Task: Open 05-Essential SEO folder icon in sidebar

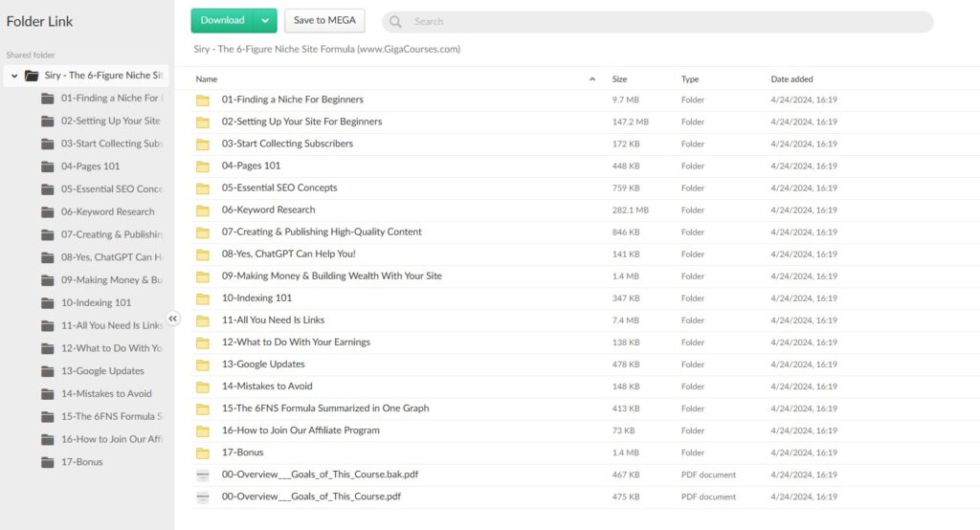Action: (x=48, y=189)
